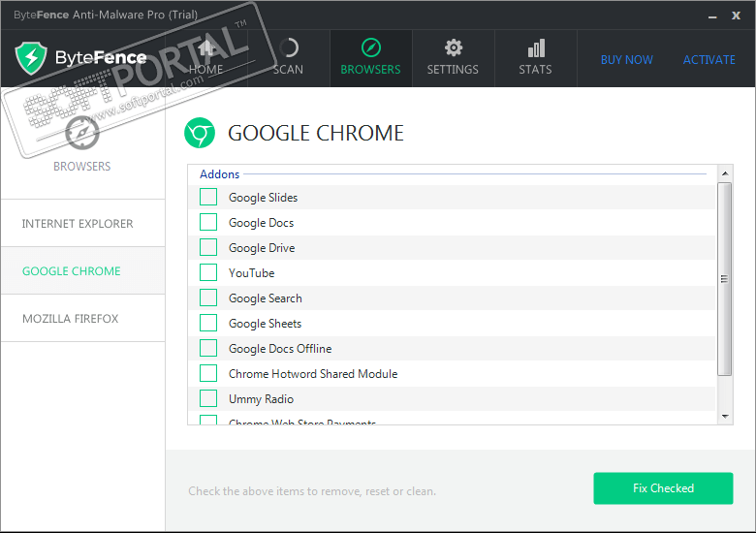The width and height of the screenshot is (756, 533).
Task: Select Google Chrome in the sidebar
Action: coord(83,270)
